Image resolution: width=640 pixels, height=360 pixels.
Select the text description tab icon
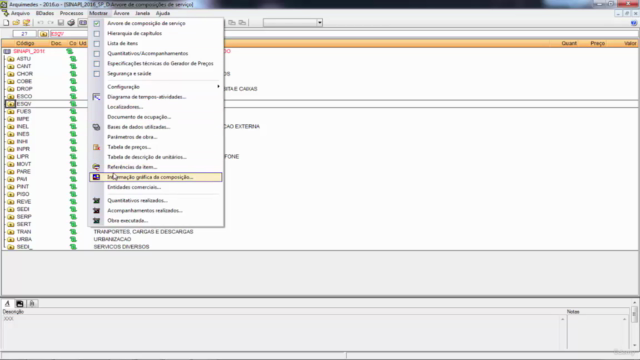pyautogui.click(x=7, y=304)
